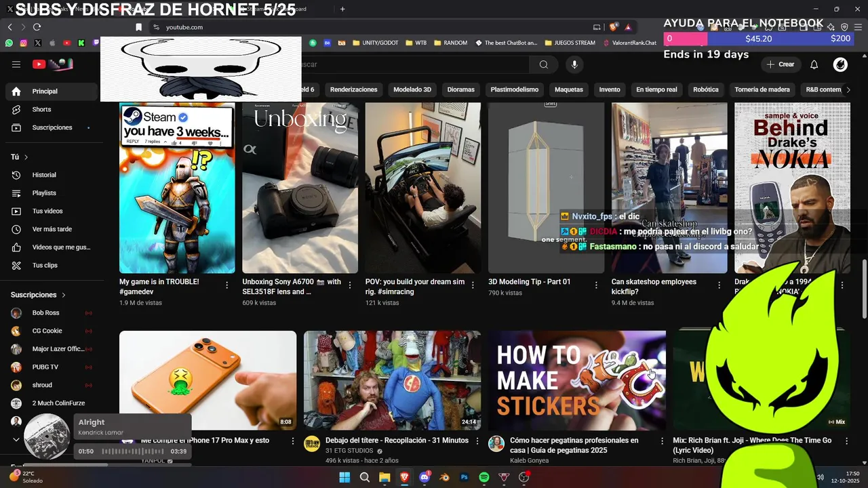Open Tus clips in the sidebar
Image resolution: width=868 pixels, height=488 pixels.
pos(52,265)
